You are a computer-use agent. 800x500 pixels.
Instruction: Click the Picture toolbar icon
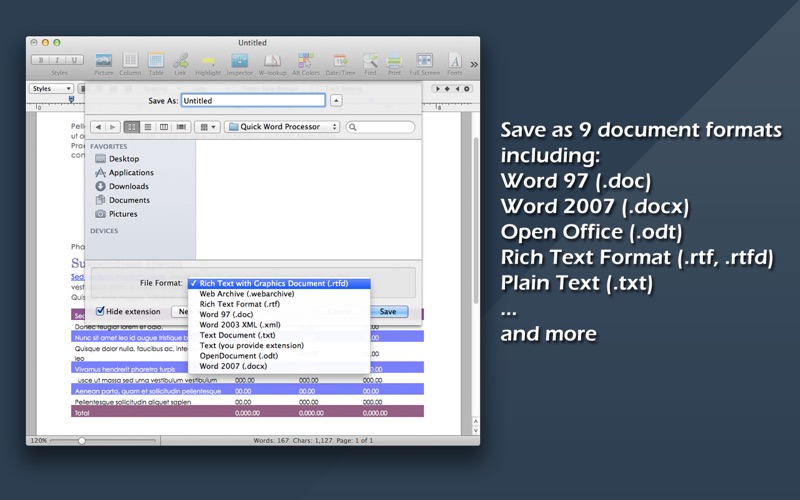104,60
